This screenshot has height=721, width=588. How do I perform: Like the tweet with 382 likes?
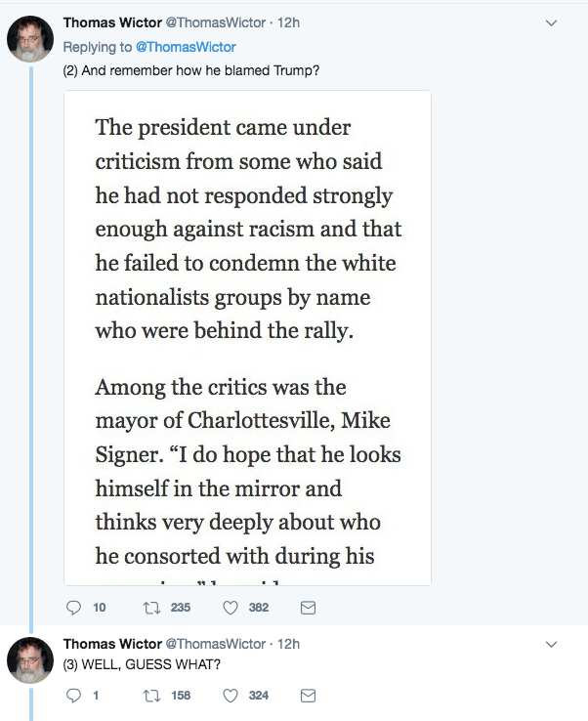(x=231, y=608)
